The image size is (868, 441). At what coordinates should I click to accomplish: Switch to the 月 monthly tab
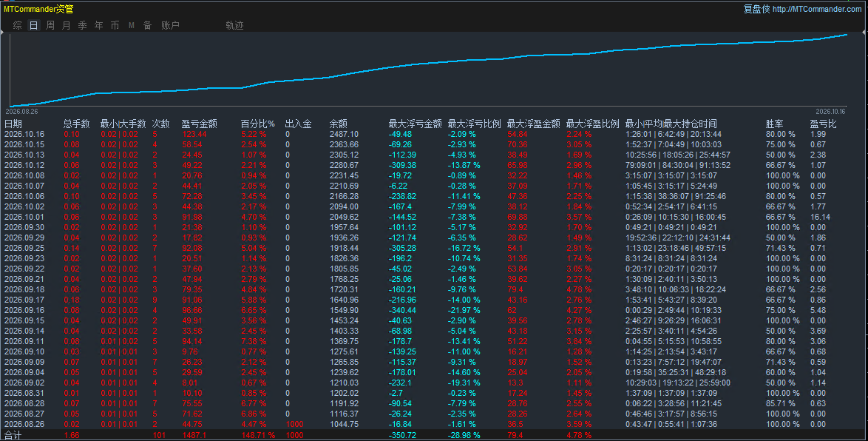[x=67, y=25]
